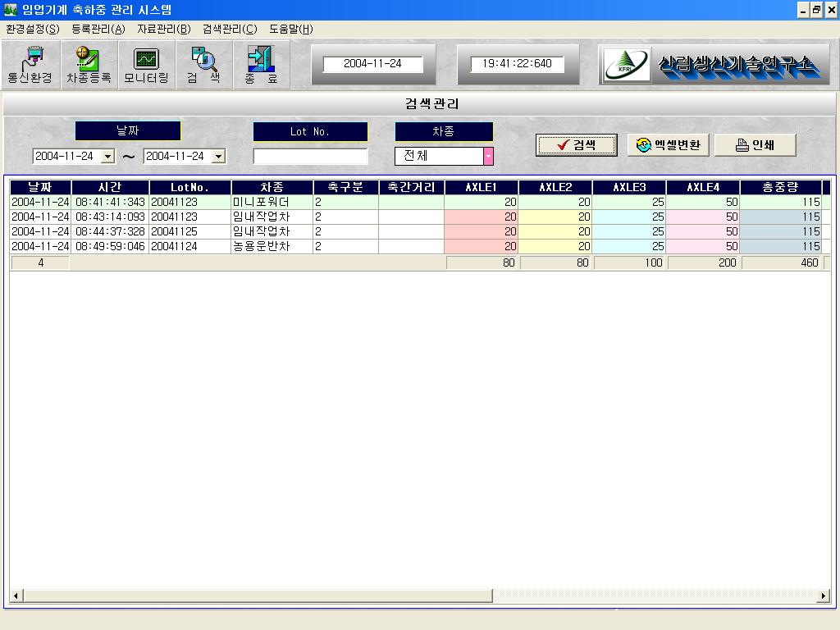Click the application icon in the title bar
The height and width of the screenshot is (630, 840).
(10, 10)
